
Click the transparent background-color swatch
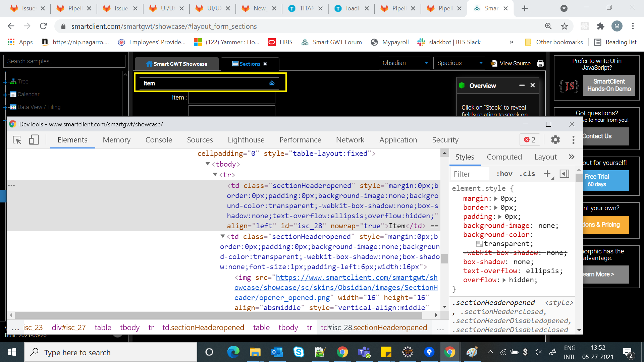[479, 244]
